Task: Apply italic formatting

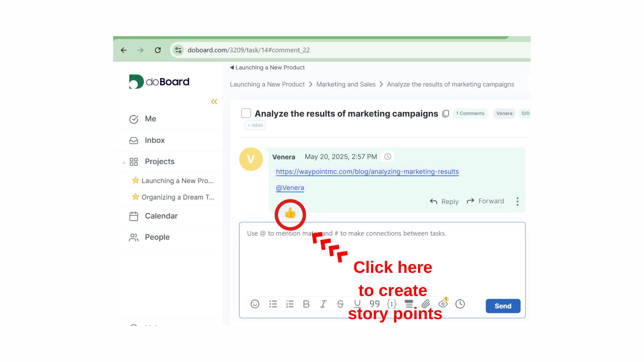Action: [x=323, y=304]
